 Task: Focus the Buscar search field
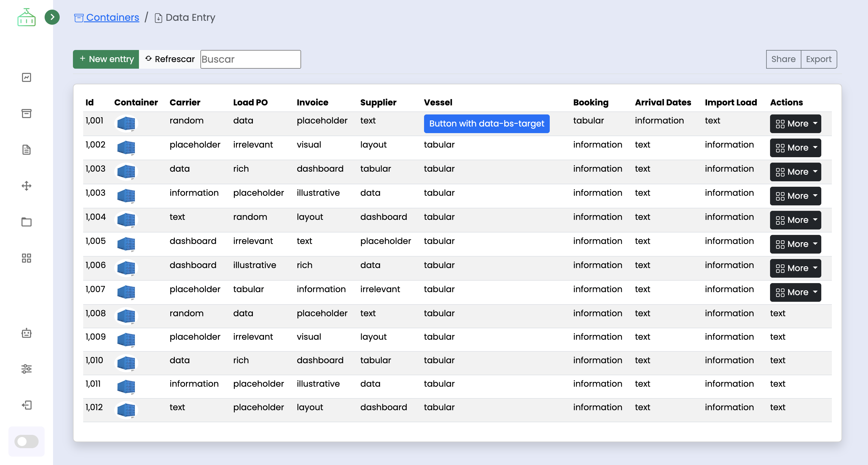click(250, 59)
